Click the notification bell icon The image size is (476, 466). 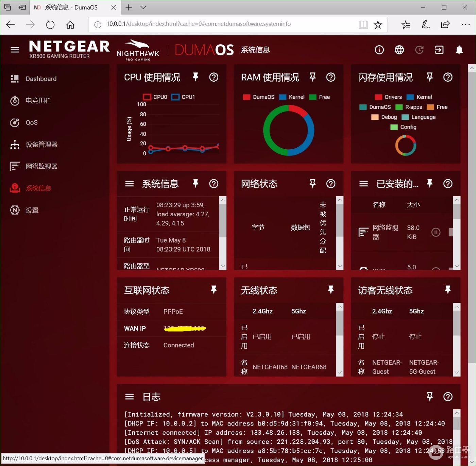point(459,50)
